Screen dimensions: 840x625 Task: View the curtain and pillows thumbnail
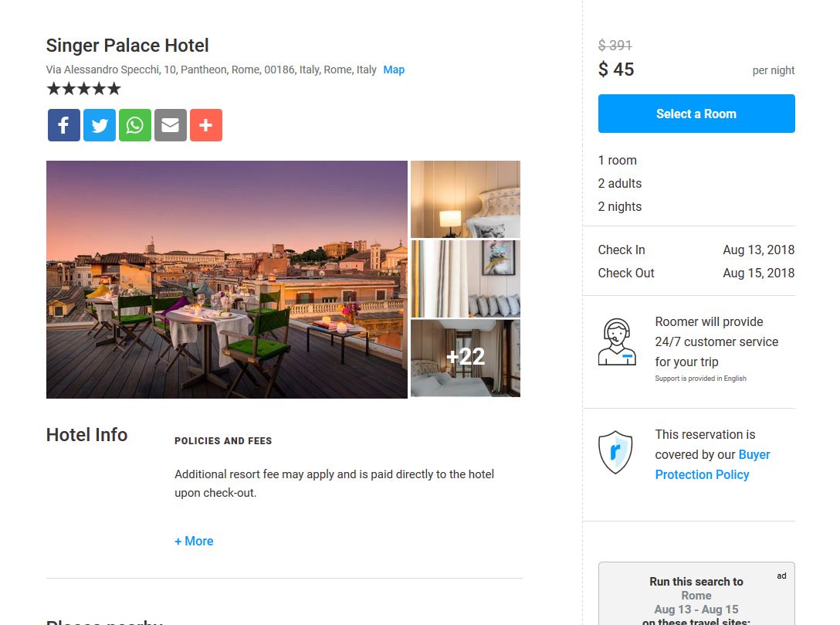click(466, 279)
